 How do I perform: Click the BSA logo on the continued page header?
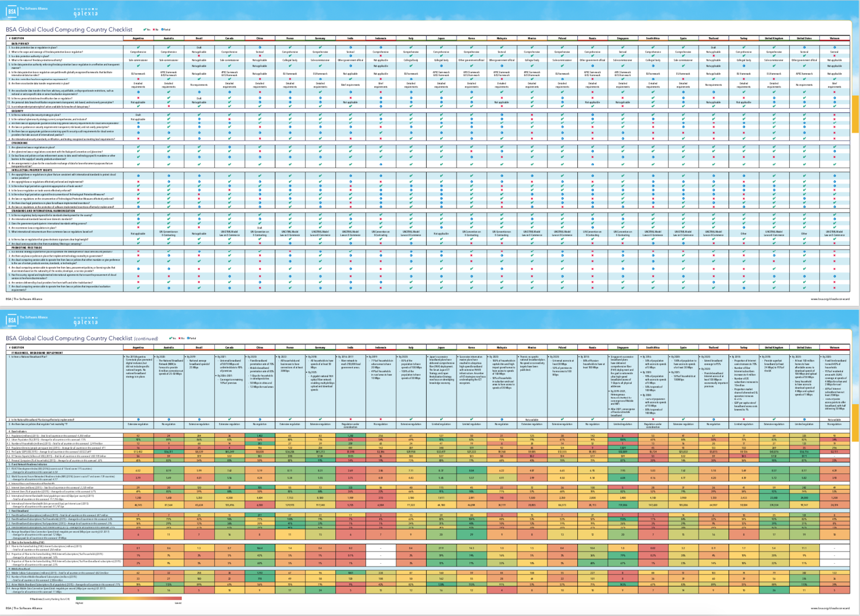pyautogui.click(x=12, y=320)
